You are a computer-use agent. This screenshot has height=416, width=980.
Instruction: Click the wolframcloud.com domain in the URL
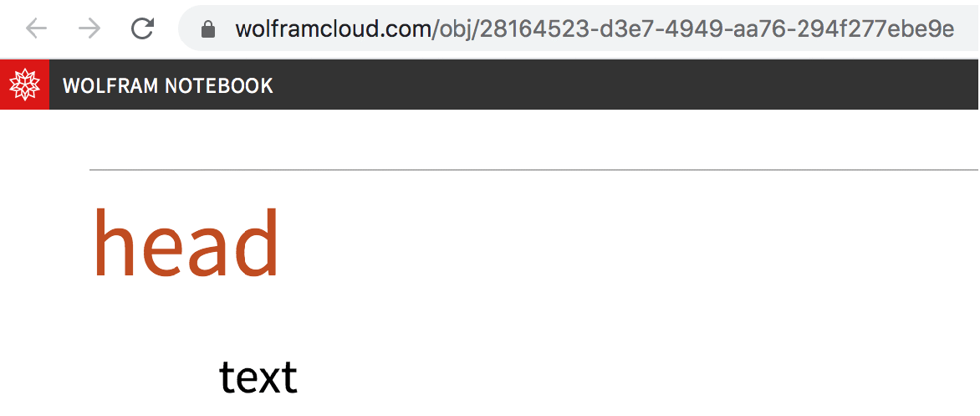[x=333, y=29]
